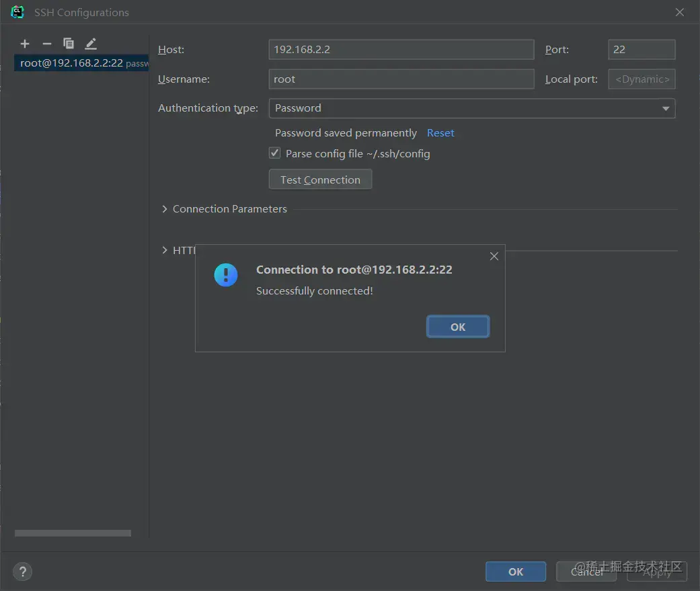
Task: Add a new SSH configuration
Action: point(25,44)
